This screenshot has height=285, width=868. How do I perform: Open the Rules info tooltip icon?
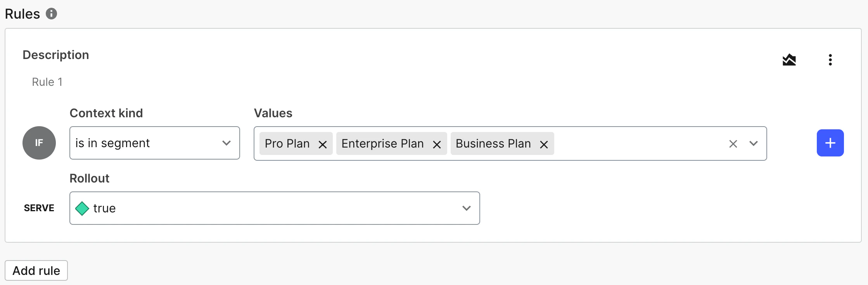[x=52, y=14]
